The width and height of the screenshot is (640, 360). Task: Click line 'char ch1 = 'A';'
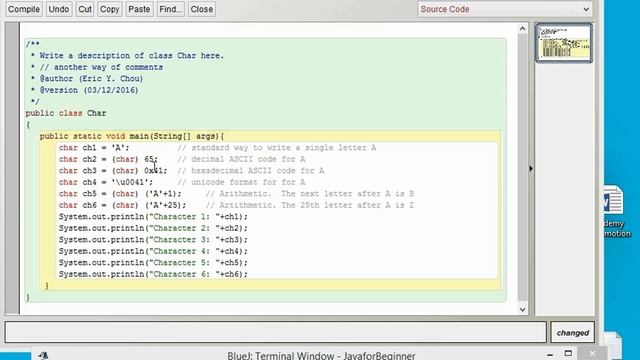94,148
